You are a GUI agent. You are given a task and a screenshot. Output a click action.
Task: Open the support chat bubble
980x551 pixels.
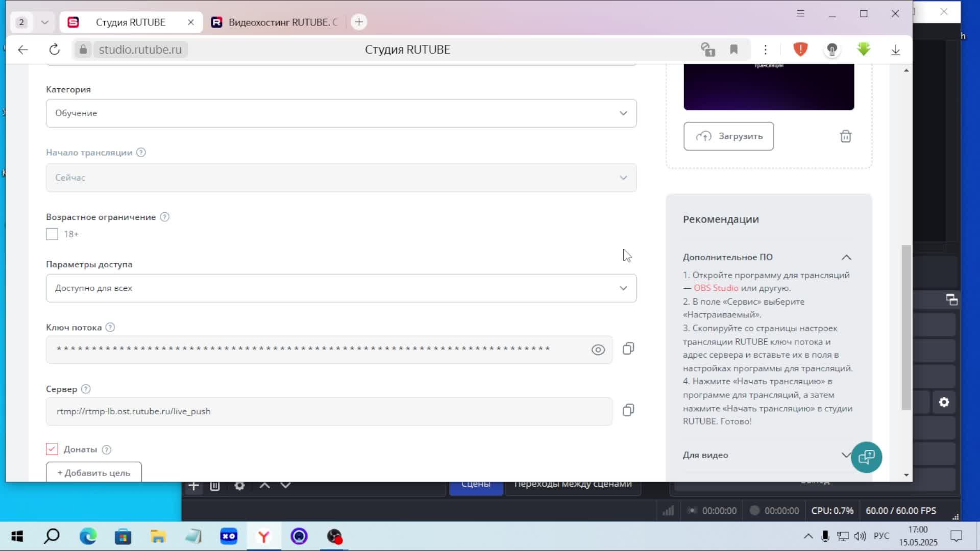866,457
